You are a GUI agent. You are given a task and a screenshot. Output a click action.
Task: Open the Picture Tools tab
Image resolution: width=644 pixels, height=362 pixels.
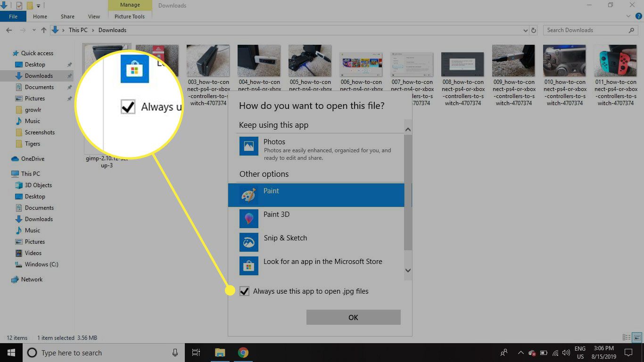(130, 16)
